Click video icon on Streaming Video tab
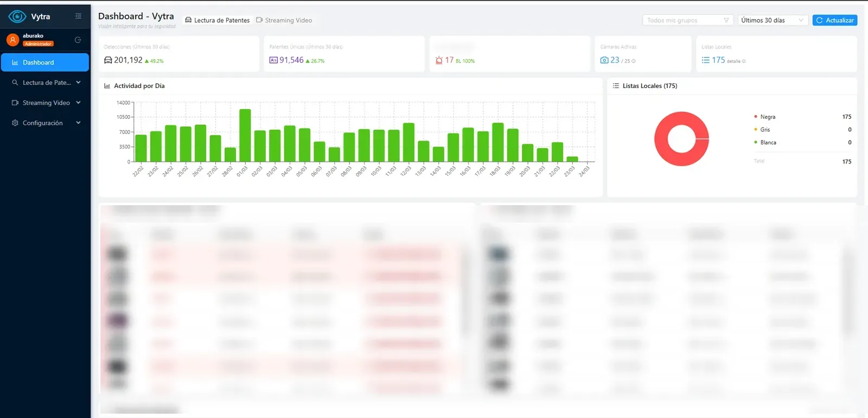Image resolution: width=868 pixels, height=418 pixels. pos(259,20)
